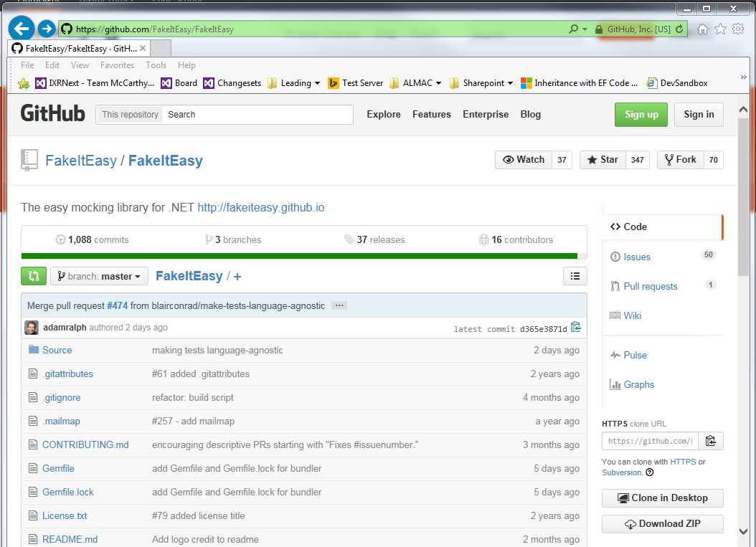756x547 pixels.
Task: Open the Tools menu
Action: [156, 65]
